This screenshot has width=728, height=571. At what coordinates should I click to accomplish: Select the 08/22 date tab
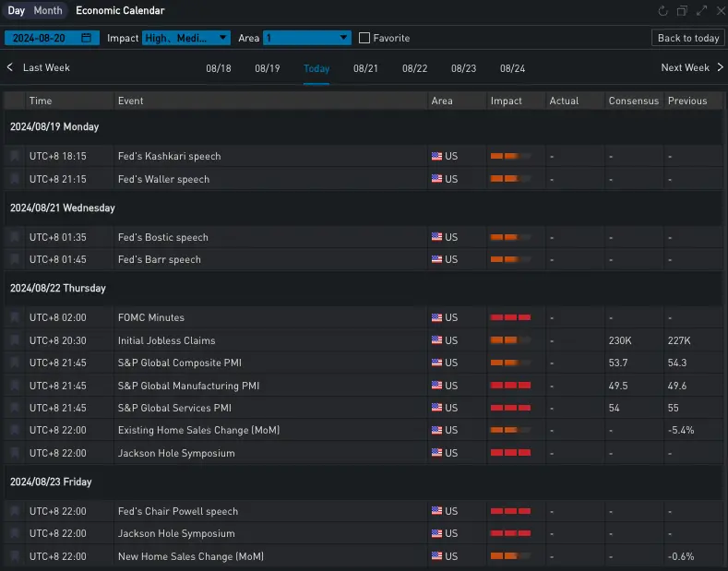(414, 68)
